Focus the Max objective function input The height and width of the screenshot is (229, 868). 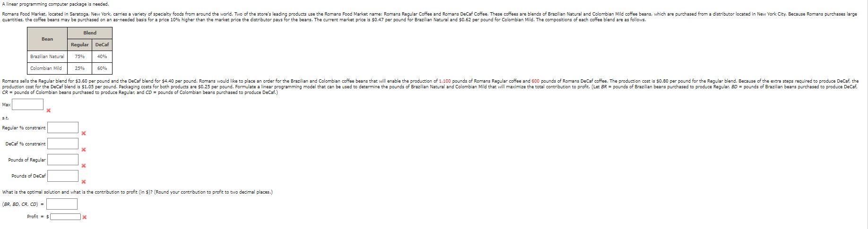click(x=27, y=104)
